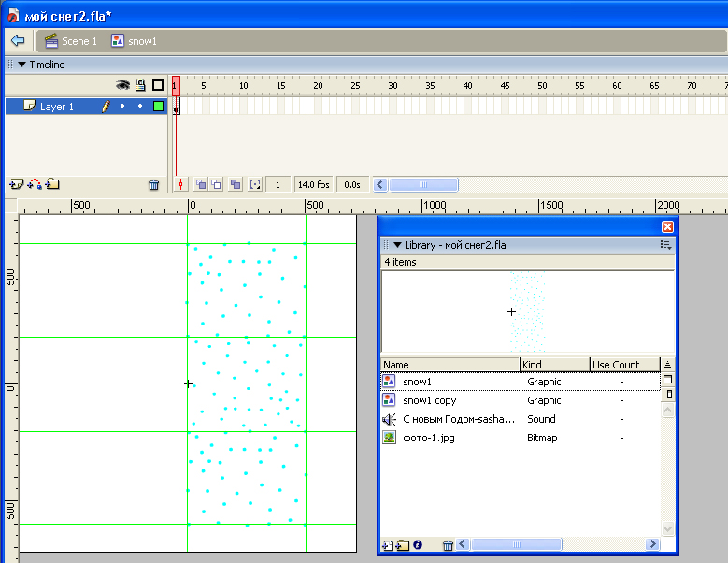The height and width of the screenshot is (563, 728).
Task: Enable Onion Skin in the timeline
Action: 201,185
